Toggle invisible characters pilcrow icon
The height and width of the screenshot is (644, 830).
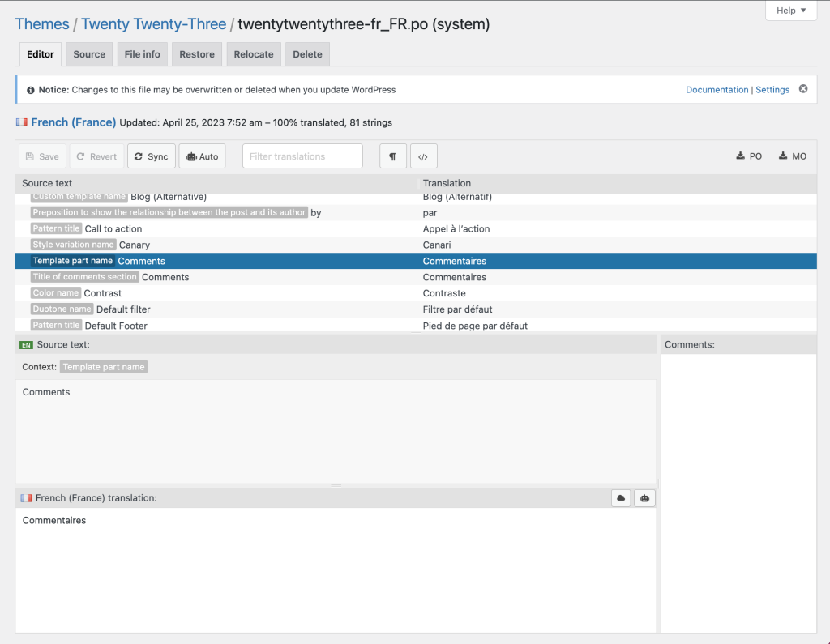tap(393, 156)
